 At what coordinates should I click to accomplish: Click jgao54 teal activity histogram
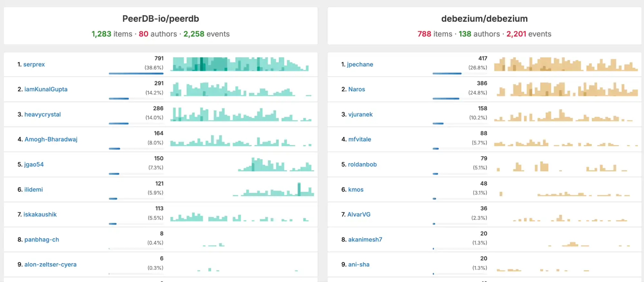click(x=276, y=165)
